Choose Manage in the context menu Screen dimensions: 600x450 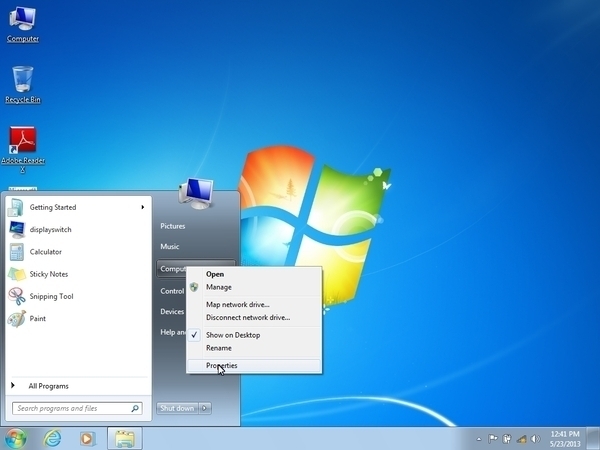pyautogui.click(x=218, y=287)
